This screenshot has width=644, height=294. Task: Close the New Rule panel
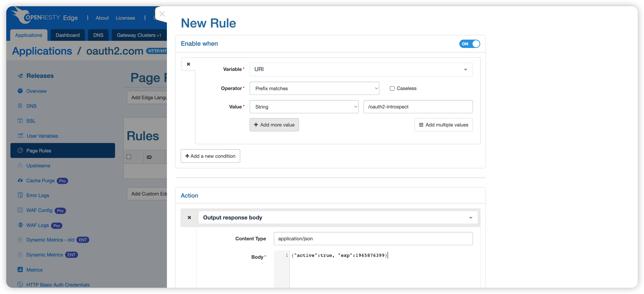point(162,14)
